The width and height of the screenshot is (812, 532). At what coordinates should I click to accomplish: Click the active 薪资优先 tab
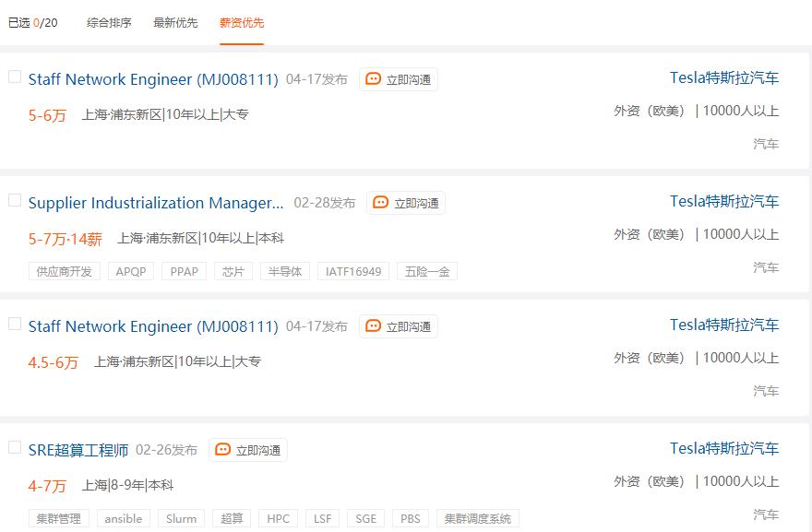tap(241, 22)
